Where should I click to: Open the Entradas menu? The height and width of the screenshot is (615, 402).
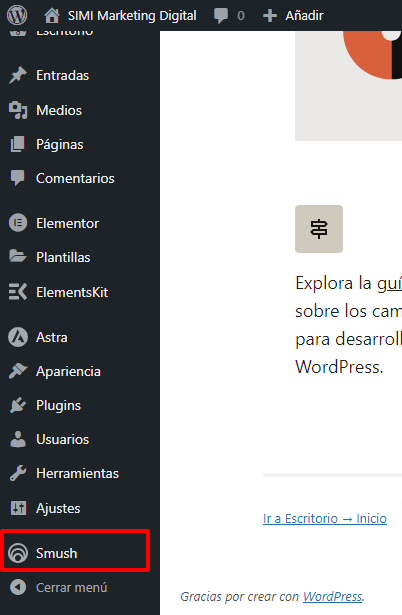[62, 75]
